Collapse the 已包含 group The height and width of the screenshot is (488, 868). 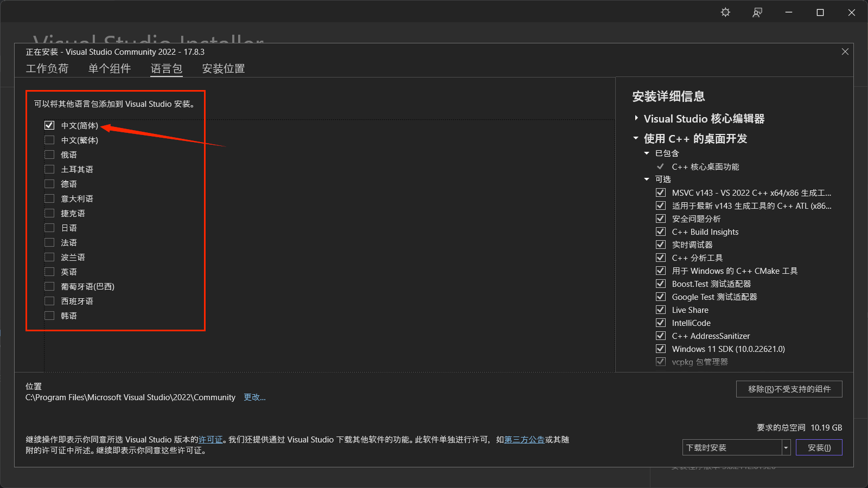[647, 153]
